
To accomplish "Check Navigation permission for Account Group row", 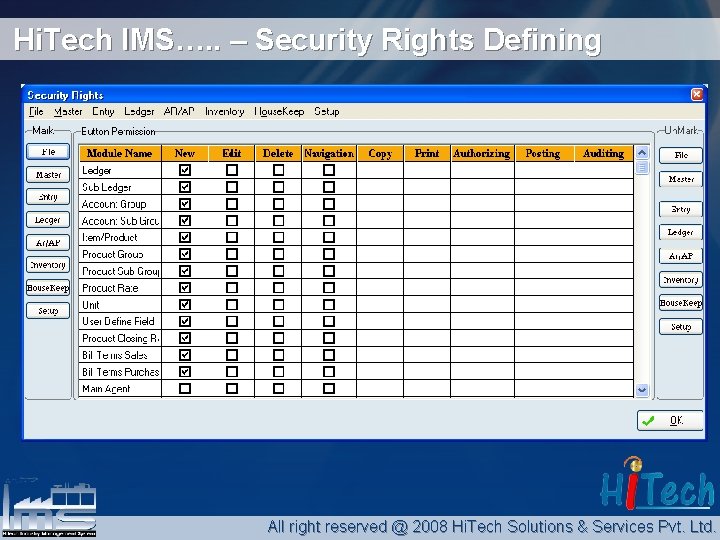I will coord(329,204).
